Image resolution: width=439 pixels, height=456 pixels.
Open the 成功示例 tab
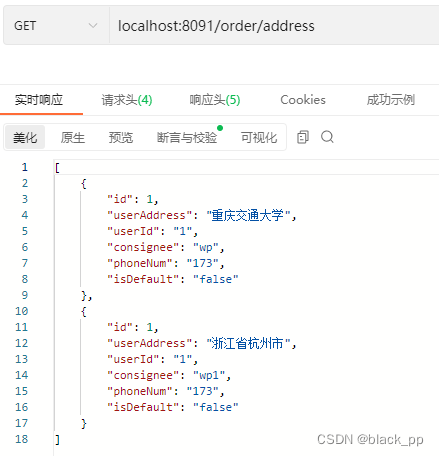(x=391, y=100)
